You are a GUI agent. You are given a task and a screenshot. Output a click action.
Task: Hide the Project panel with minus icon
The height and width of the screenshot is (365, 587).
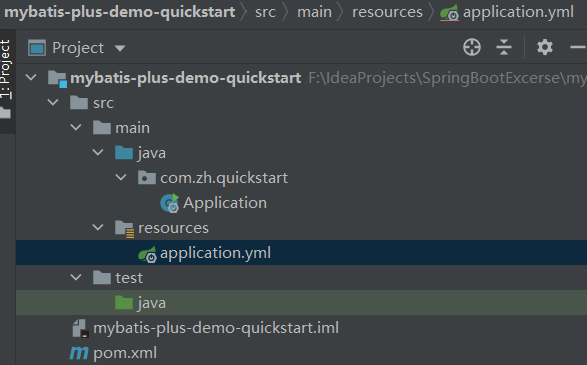pos(578,47)
